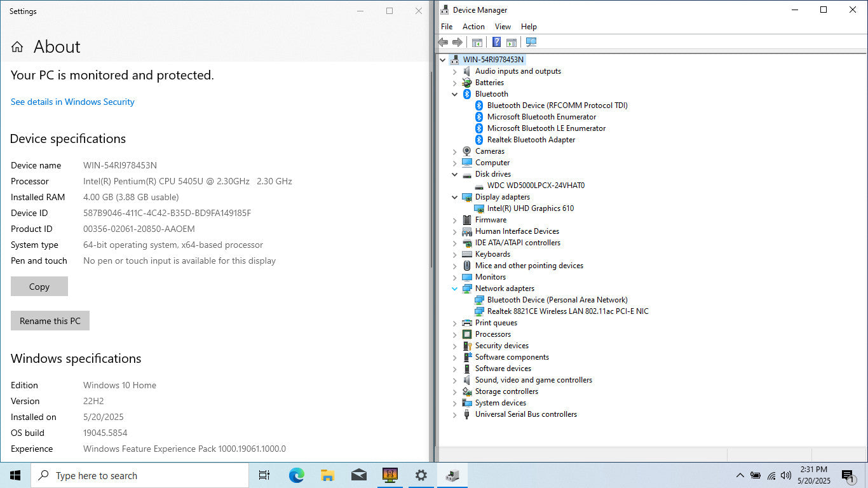Collapse the Network adapters node
This screenshot has height=488, width=868.
point(454,288)
